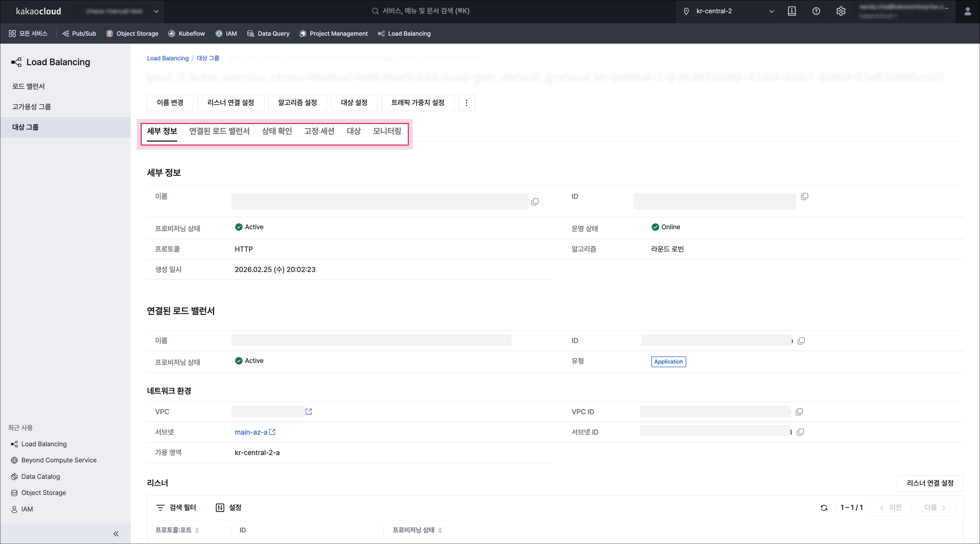Collapse the sidebar with double chevron
The width and height of the screenshot is (980, 544).
tap(116, 534)
